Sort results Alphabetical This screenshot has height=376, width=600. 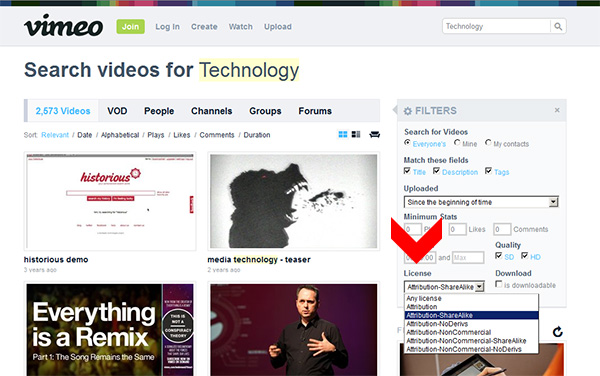(120, 135)
